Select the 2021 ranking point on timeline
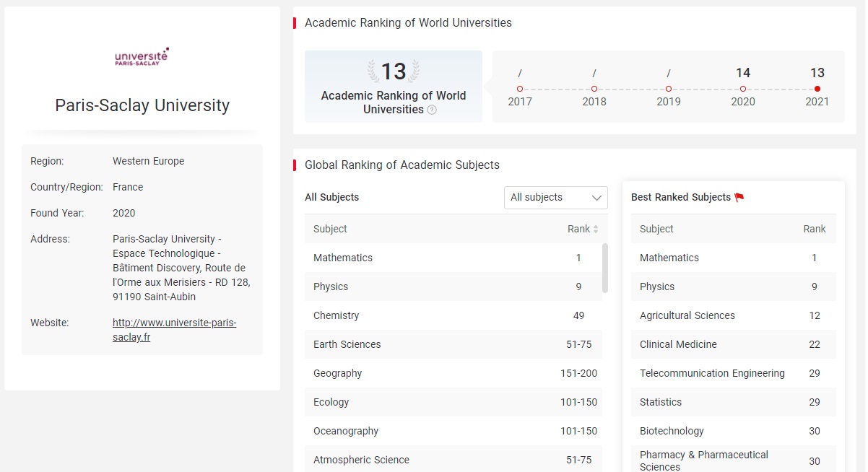This screenshot has height=472, width=868. pos(817,89)
